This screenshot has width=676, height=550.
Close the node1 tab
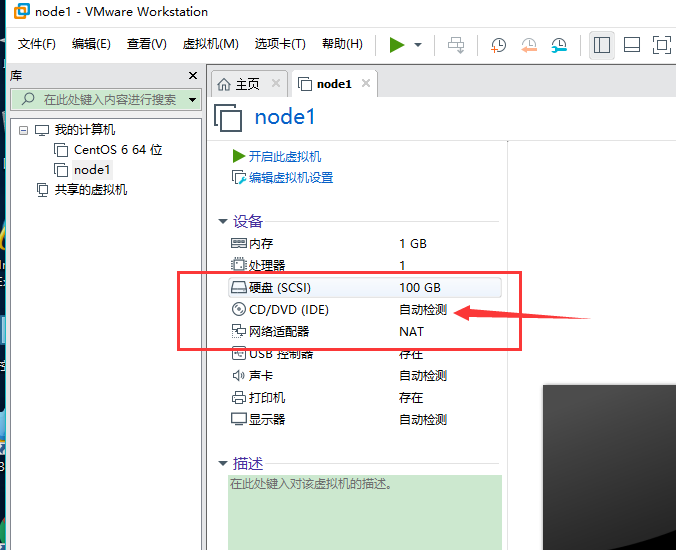366,83
